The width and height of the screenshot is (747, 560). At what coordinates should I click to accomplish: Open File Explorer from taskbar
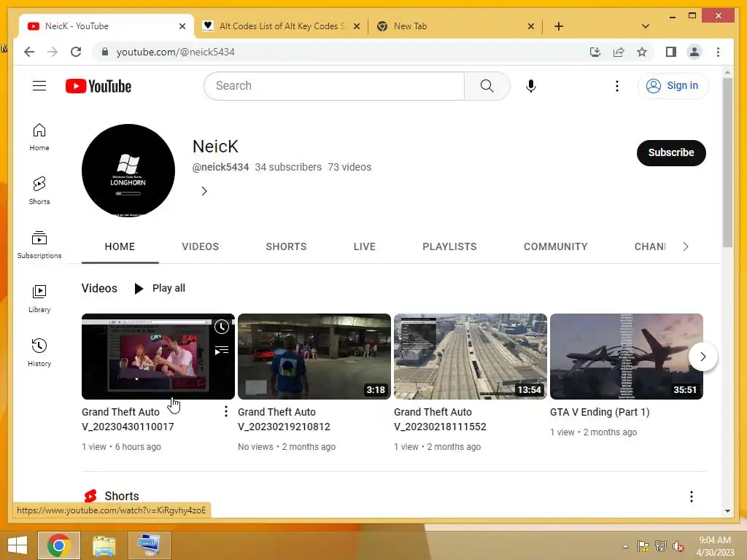(104, 545)
